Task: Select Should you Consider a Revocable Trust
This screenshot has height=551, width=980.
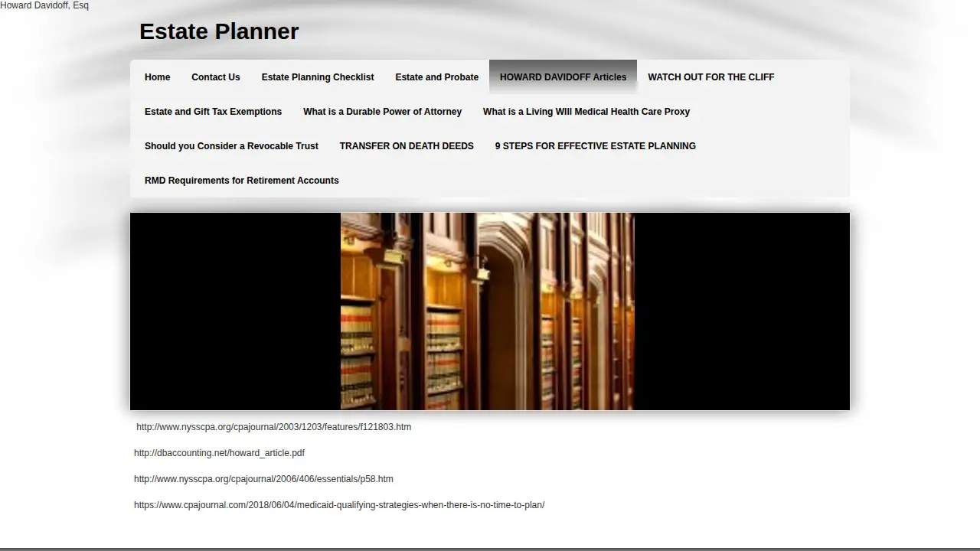Action: click(231, 146)
